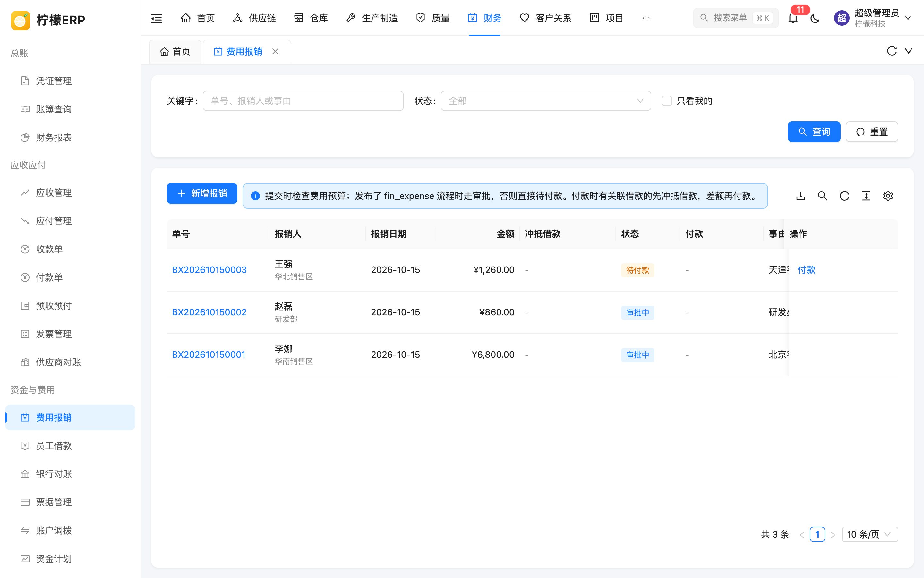Open column settings gear icon

pos(888,196)
